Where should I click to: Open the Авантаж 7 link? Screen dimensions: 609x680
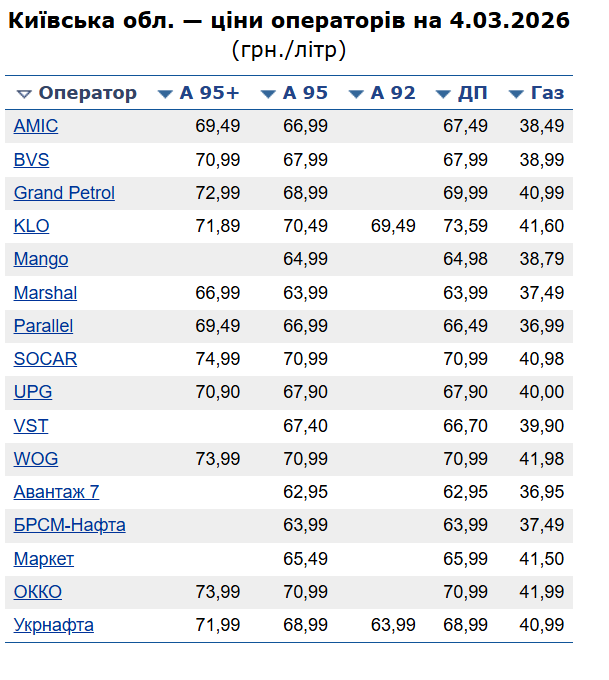[56, 492]
